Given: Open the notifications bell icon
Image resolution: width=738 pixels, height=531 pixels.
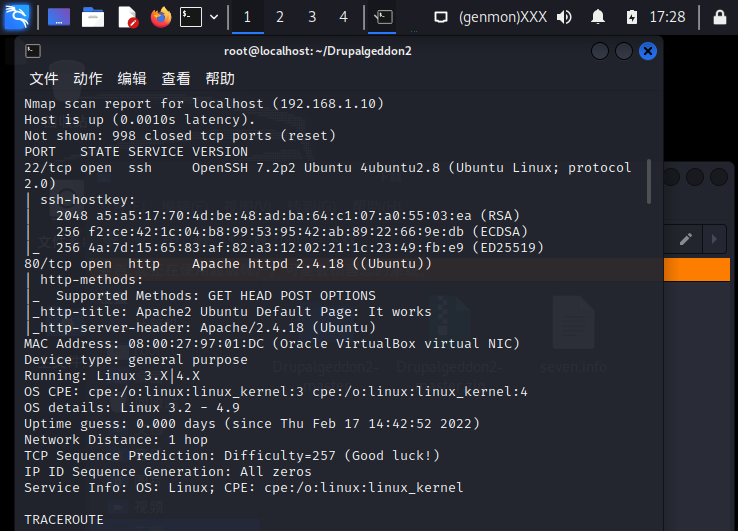Looking at the screenshot, I should 598,17.
